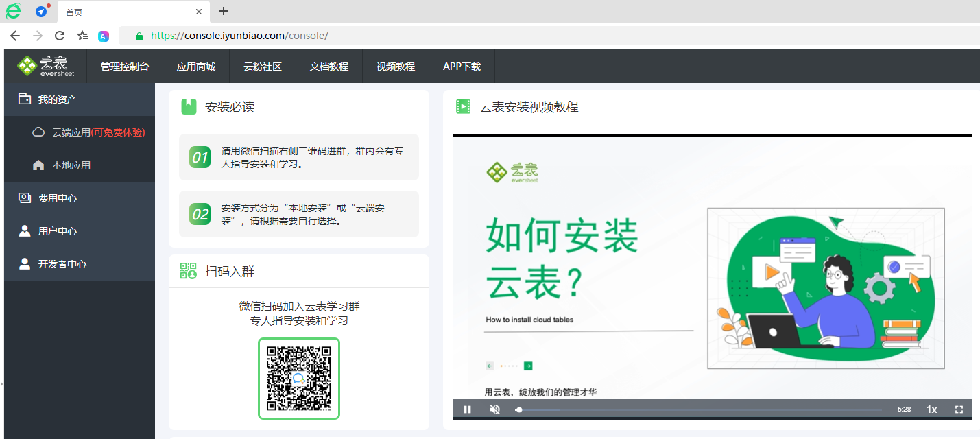Open 视频教程 in top navigation
980x439 pixels.
[x=396, y=67]
